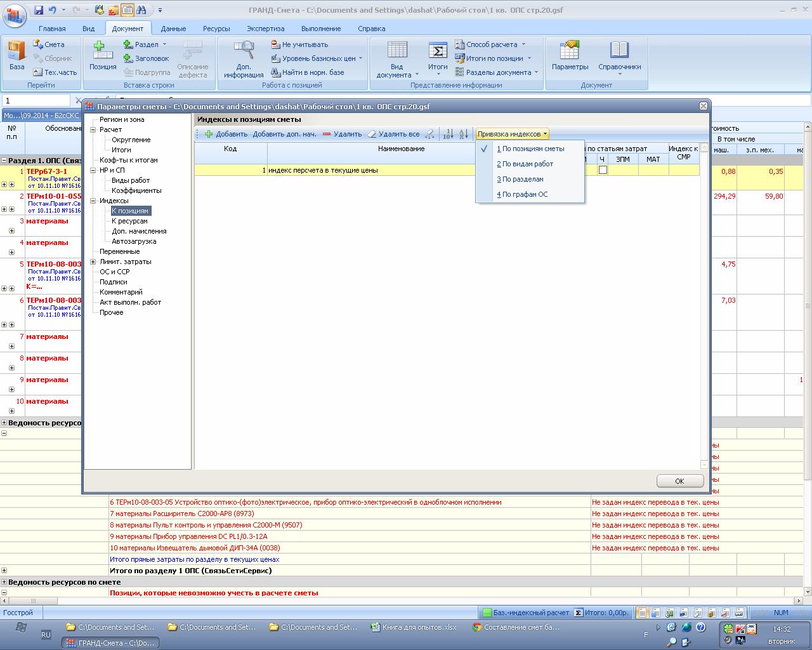This screenshot has height=650, width=812.
Task: Toggle the Ч checkbox in index row
Action: [x=603, y=170]
